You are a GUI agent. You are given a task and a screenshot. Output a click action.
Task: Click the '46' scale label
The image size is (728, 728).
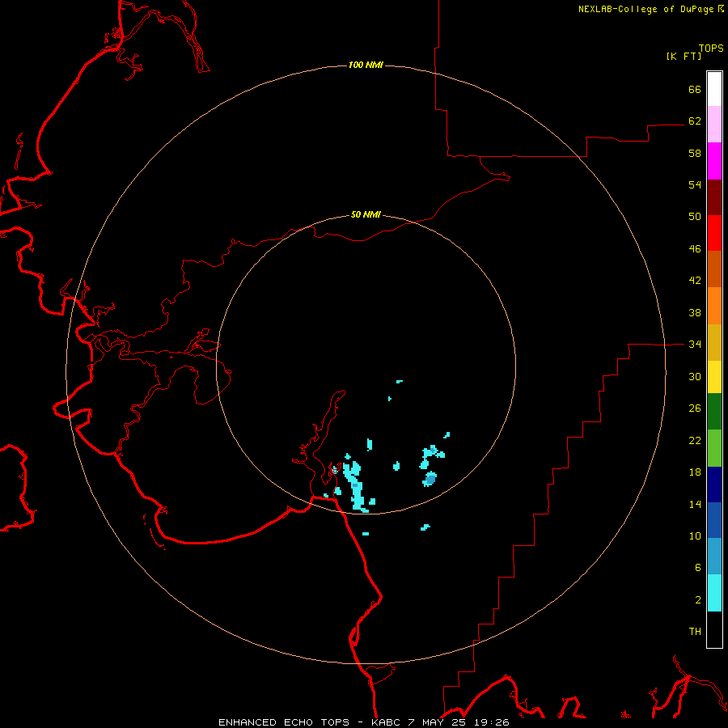[x=695, y=249]
